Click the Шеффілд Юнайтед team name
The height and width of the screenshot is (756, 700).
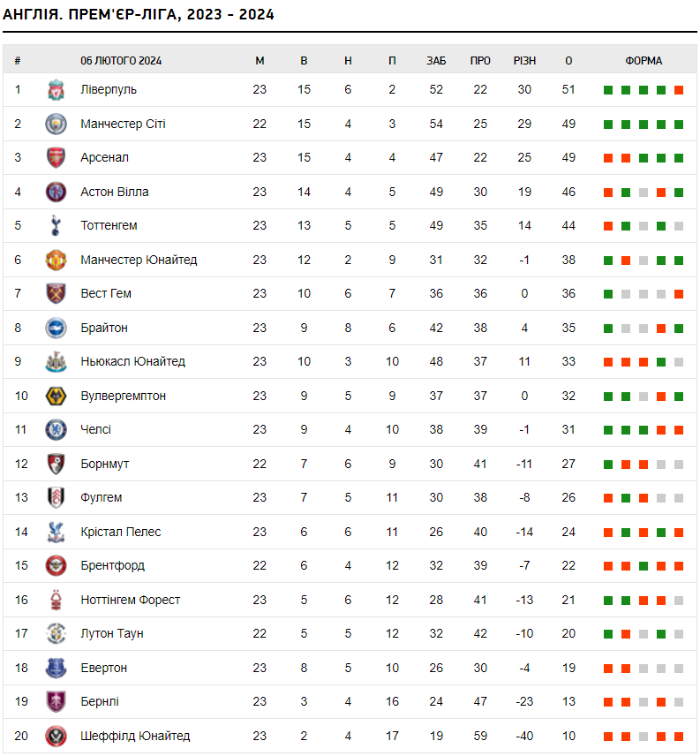[135, 736]
